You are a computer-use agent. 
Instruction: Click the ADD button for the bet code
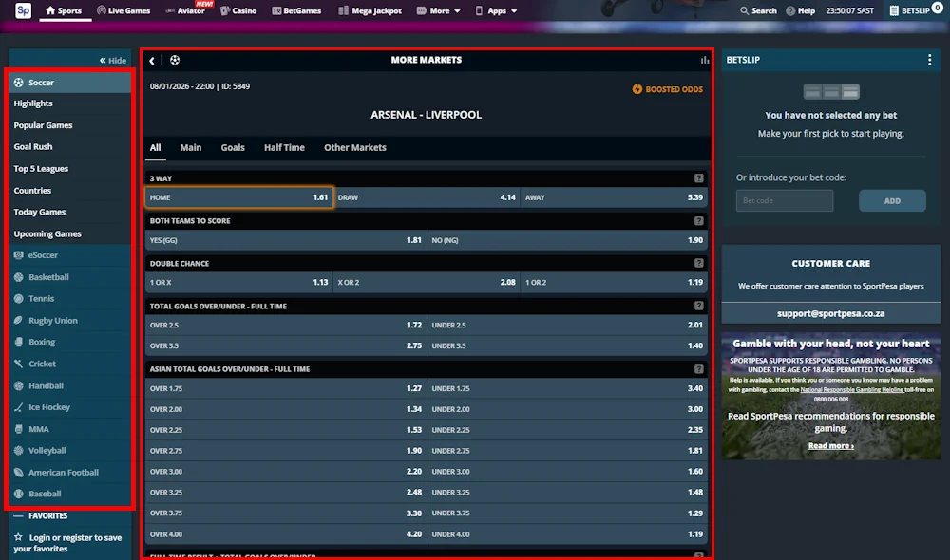tap(891, 200)
